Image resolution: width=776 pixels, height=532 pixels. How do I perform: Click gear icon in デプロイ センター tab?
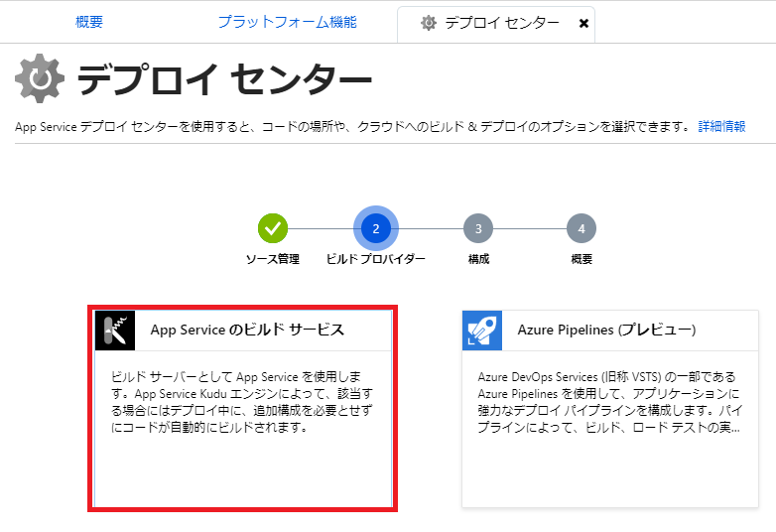pos(429,23)
